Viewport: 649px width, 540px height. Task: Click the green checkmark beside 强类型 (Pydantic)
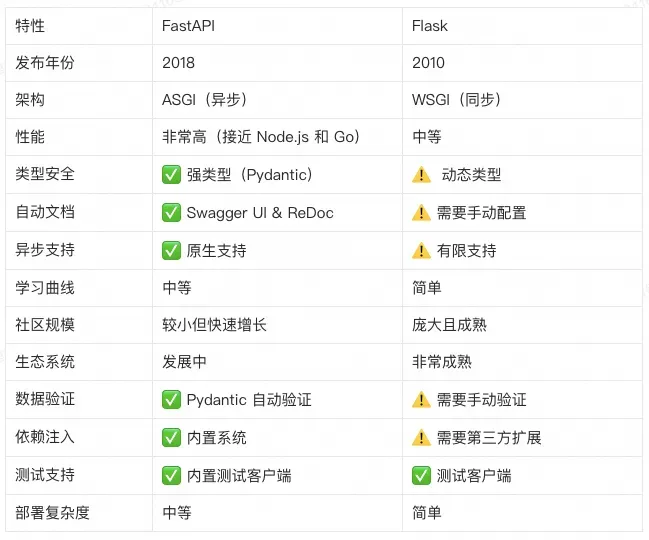pyautogui.click(x=171, y=175)
